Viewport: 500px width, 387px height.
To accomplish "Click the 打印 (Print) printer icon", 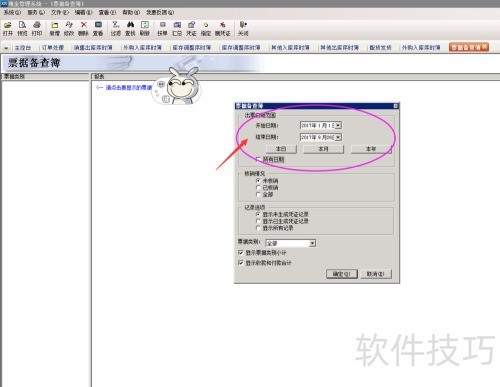I will point(37,25).
